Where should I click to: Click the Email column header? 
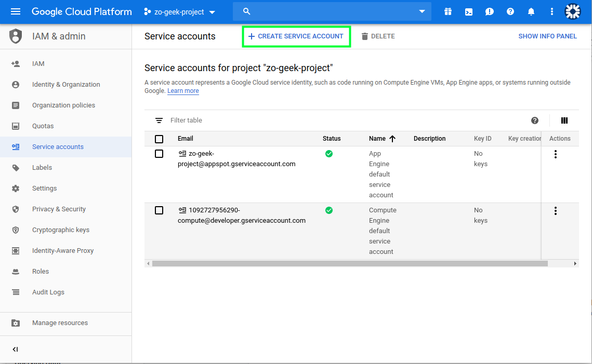tap(186, 139)
